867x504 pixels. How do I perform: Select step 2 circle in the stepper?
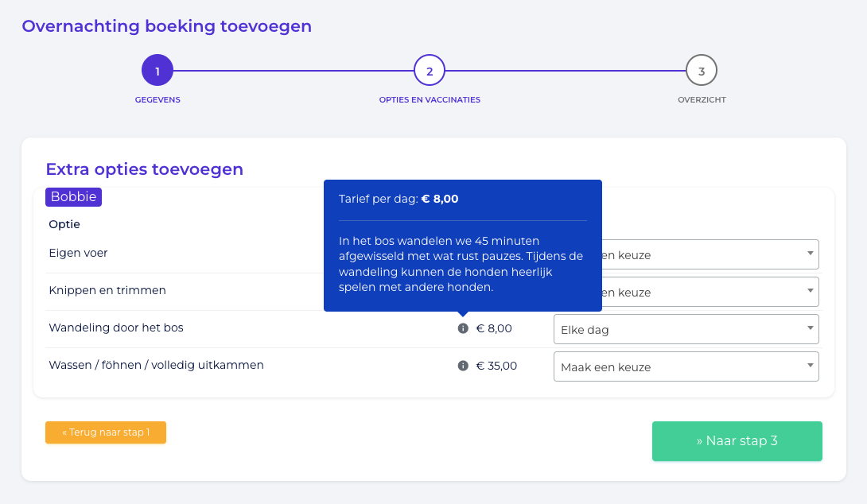[x=430, y=70]
